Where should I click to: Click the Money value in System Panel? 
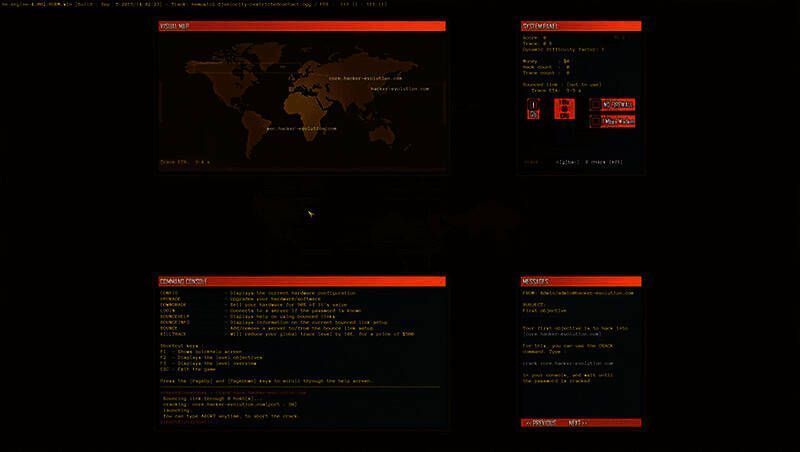coord(545,59)
